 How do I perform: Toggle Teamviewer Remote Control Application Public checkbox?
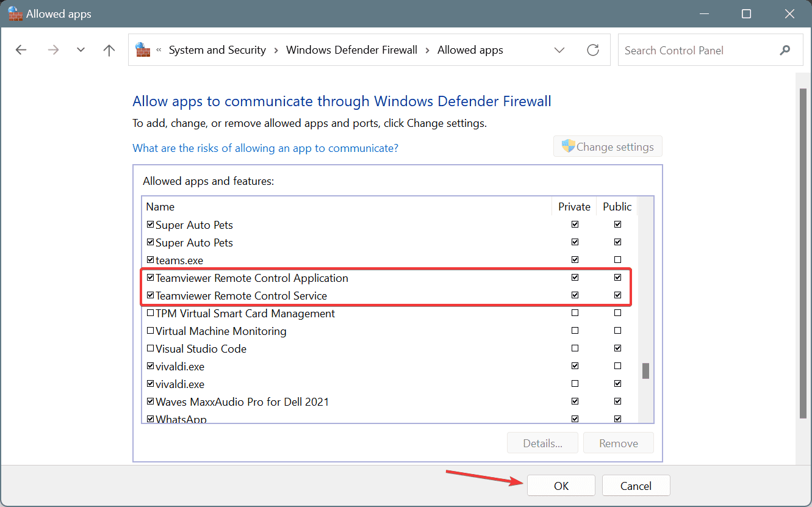[617, 278]
